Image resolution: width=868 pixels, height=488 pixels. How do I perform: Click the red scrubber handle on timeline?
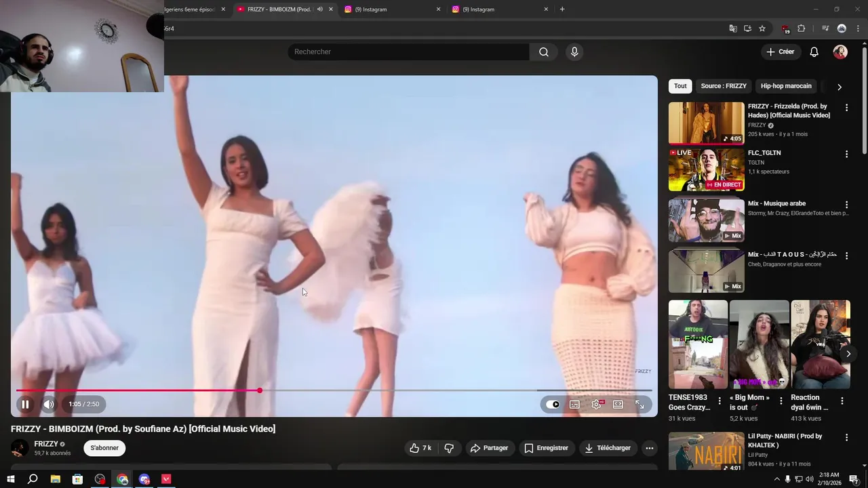(260, 390)
